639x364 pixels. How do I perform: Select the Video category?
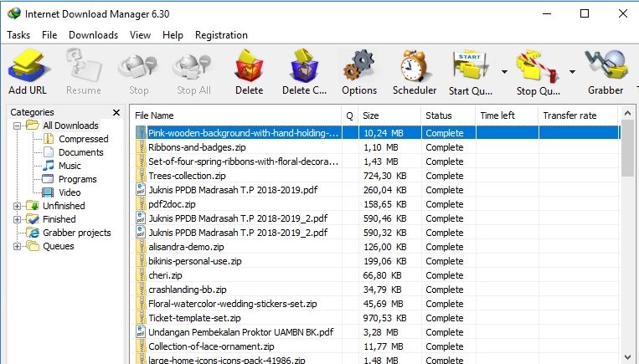coord(70,192)
